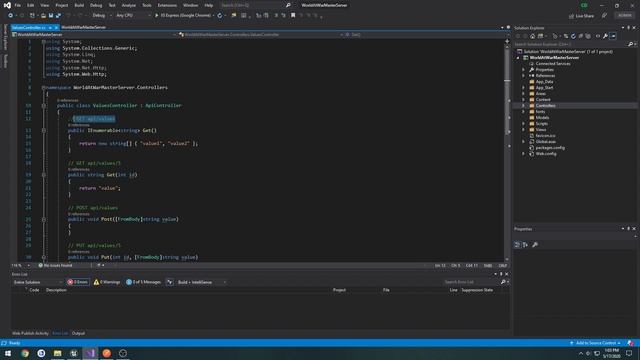This screenshot has height=360, width=640.
Task: Click the Visual Studio taskbar icon
Action: (x=90, y=353)
